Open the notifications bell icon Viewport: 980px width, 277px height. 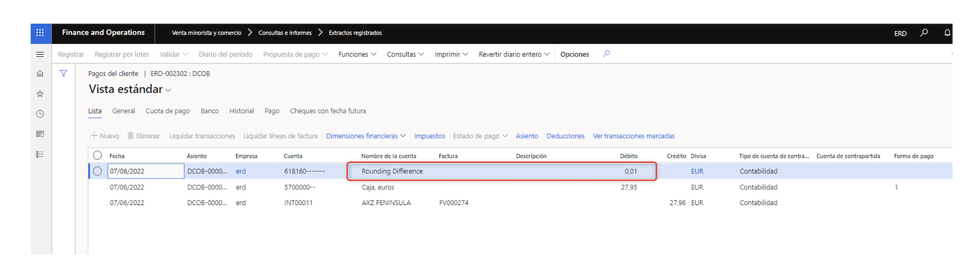pos(947,33)
